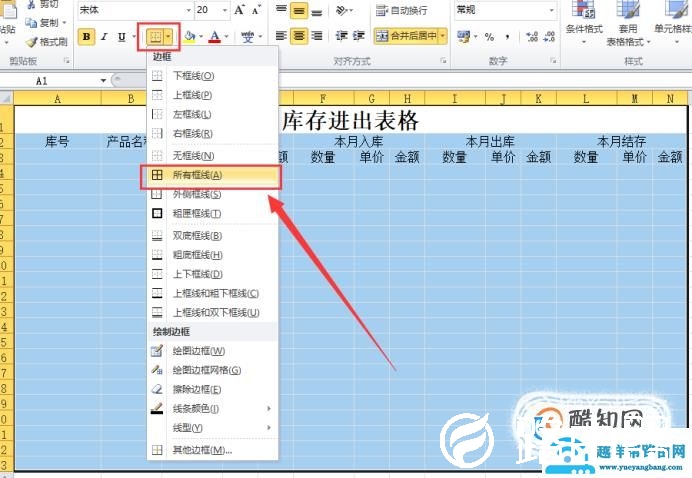Click the increase indent icon
The width and height of the screenshot is (692, 478).
pos(358,36)
